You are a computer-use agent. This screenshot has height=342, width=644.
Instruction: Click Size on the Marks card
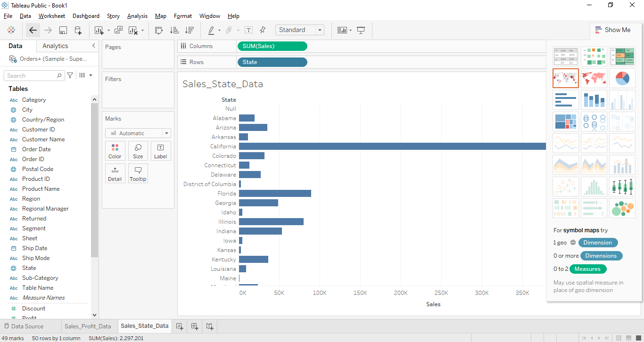pyautogui.click(x=138, y=151)
